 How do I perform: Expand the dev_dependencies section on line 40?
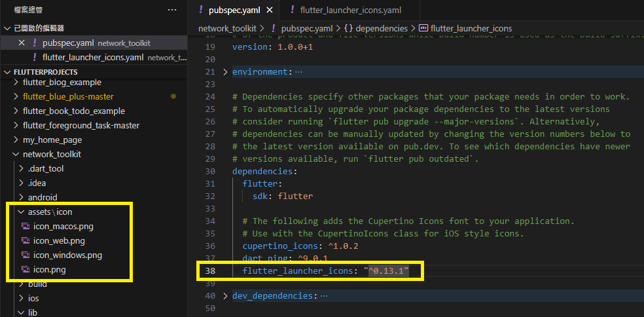pos(226,296)
